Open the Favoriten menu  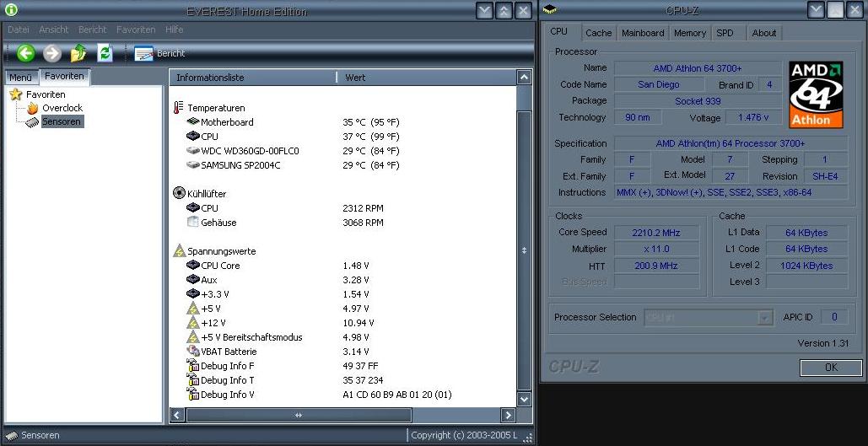tap(136, 30)
